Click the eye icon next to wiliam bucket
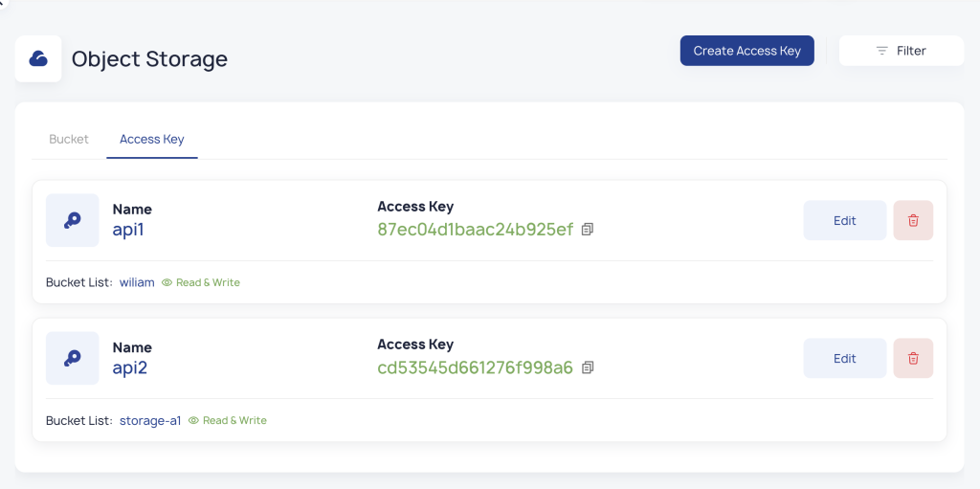The image size is (980, 489). 167,283
